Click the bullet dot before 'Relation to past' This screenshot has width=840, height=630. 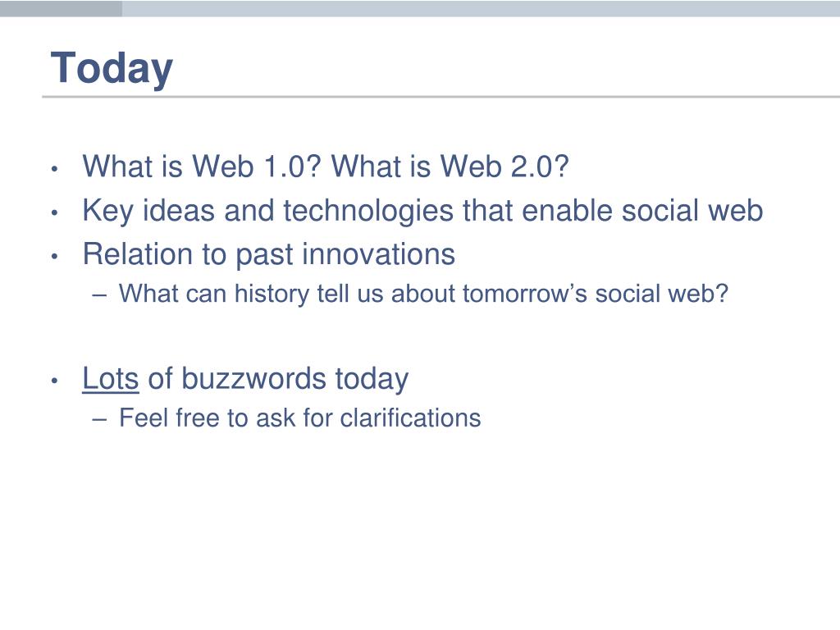tap(54, 257)
